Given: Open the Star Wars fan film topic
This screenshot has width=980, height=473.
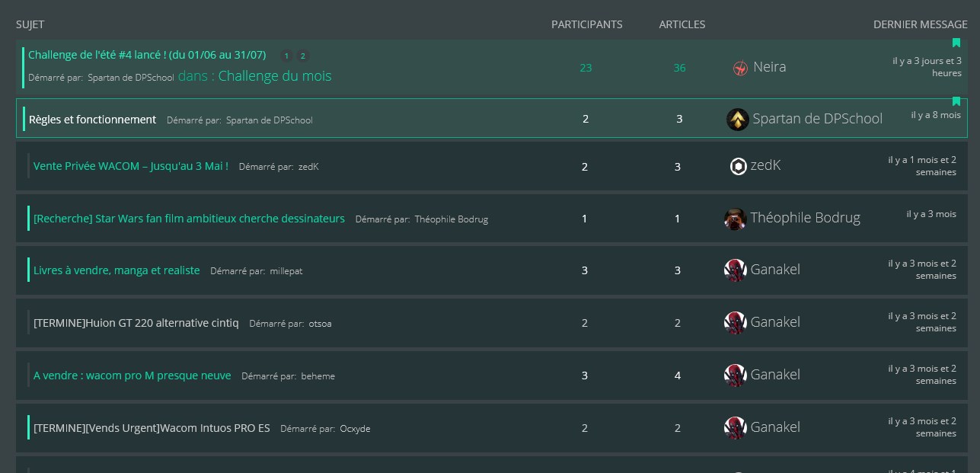Looking at the screenshot, I should point(189,219).
